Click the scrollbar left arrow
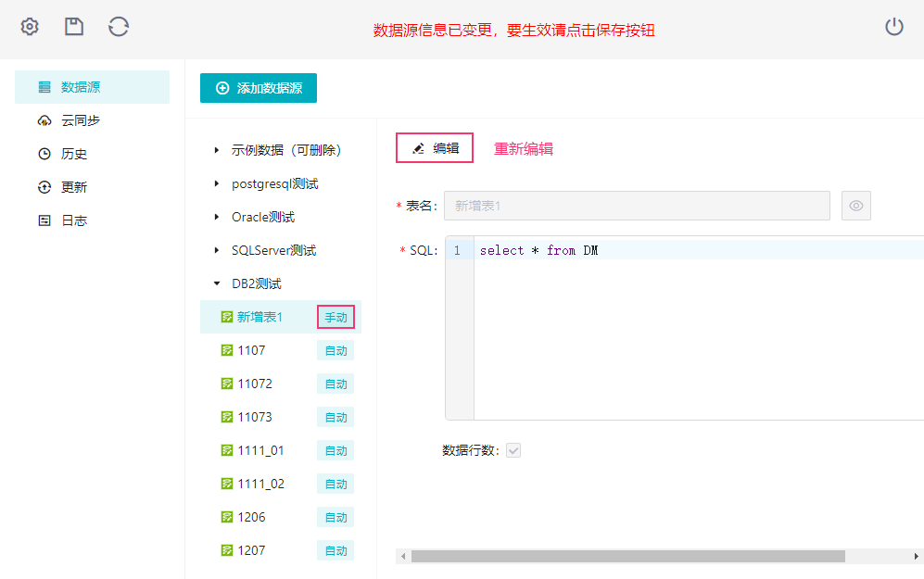This screenshot has height=579, width=924. (x=403, y=556)
